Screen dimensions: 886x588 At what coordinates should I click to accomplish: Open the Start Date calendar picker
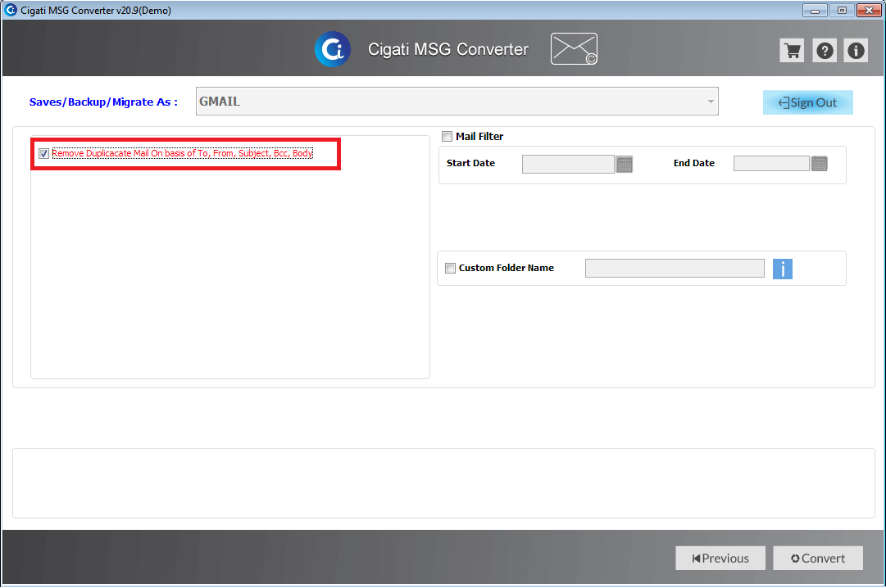pos(625,165)
